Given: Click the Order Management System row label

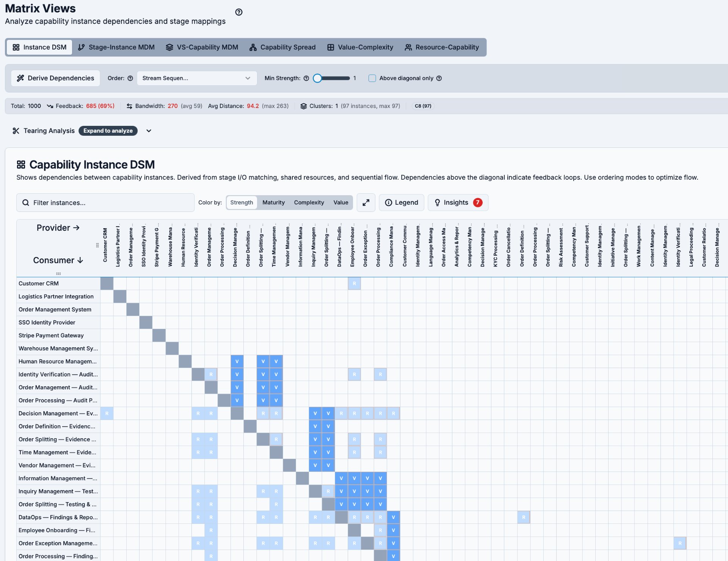Looking at the screenshot, I should pos(55,310).
